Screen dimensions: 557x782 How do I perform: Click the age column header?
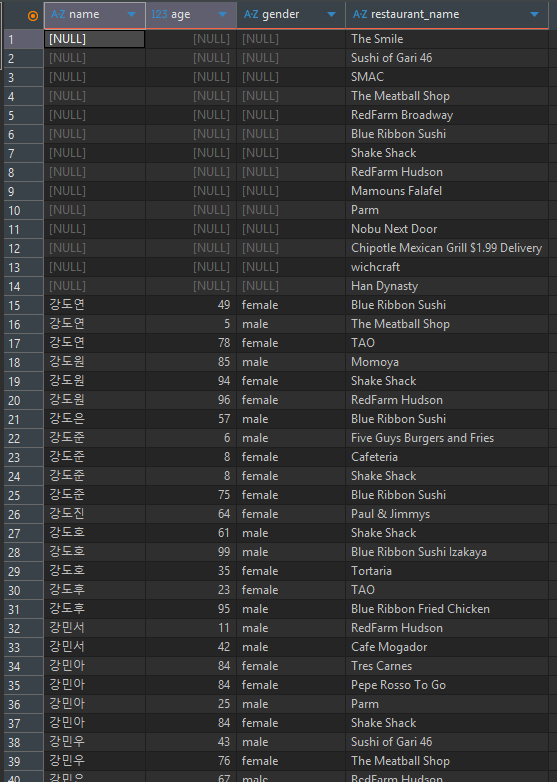tap(191, 14)
